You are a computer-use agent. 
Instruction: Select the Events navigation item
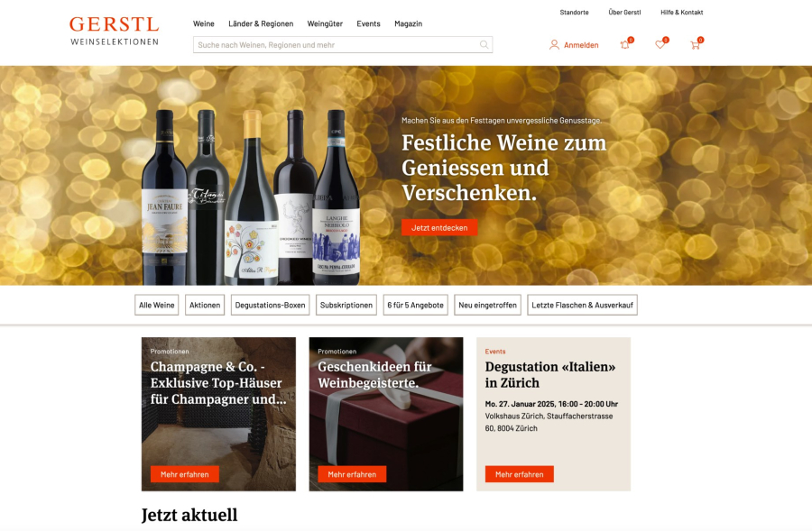coord(368,23)
